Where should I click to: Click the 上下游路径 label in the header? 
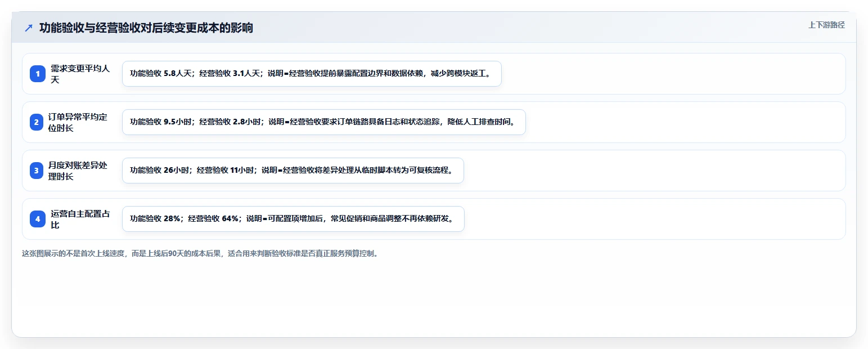826,25
